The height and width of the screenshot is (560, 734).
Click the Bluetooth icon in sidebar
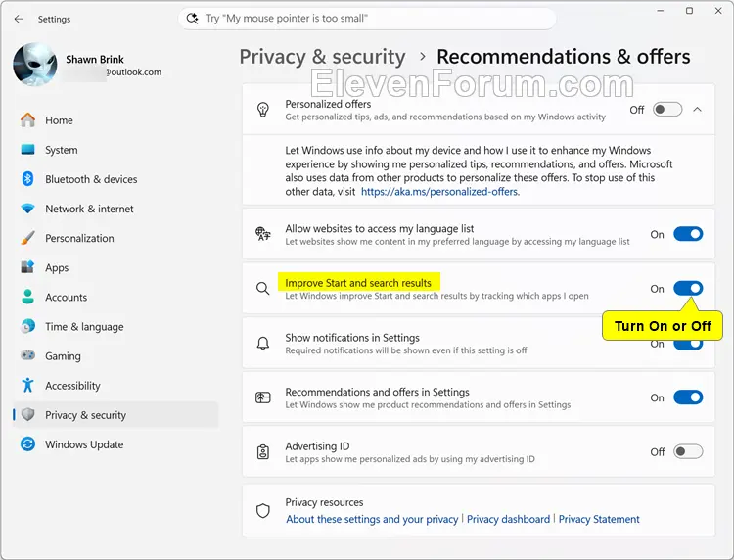pos(28,179)
